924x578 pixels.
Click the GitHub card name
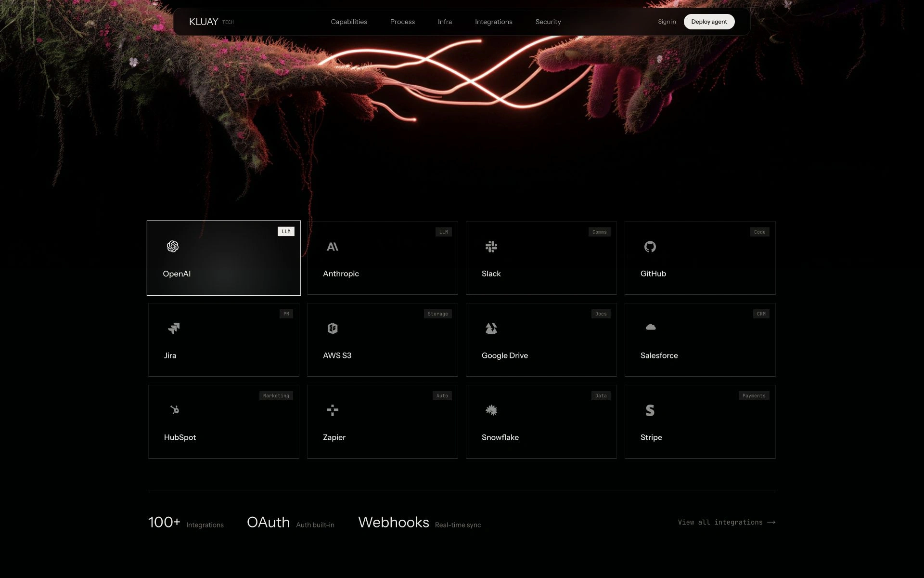653,274
